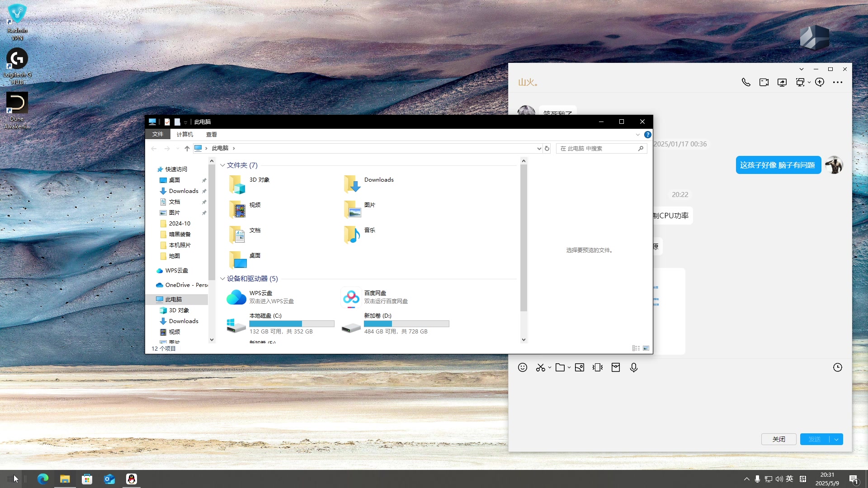Click the send-image icon in the chat toolbar
The height and width of the screenshot is (488, 868).
(580, 367)
